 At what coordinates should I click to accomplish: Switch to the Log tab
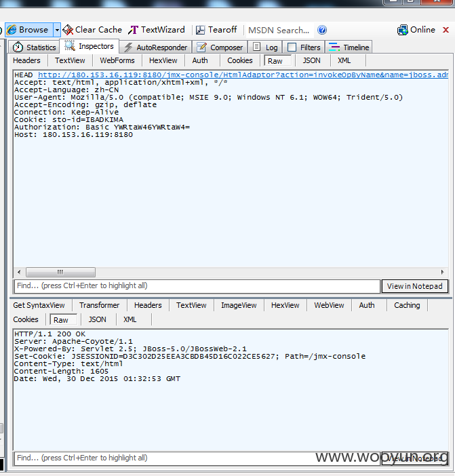click(265, 47)
